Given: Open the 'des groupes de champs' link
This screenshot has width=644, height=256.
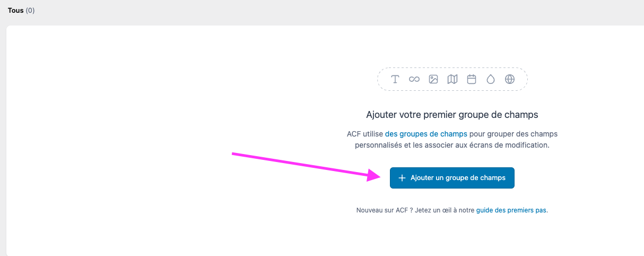Looking at the screenshot, I should click(426, 134).
